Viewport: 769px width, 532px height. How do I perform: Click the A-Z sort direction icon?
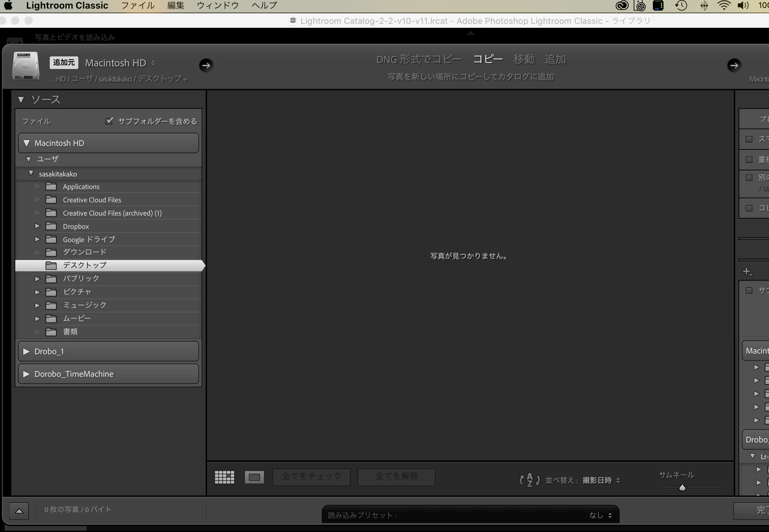529,480
